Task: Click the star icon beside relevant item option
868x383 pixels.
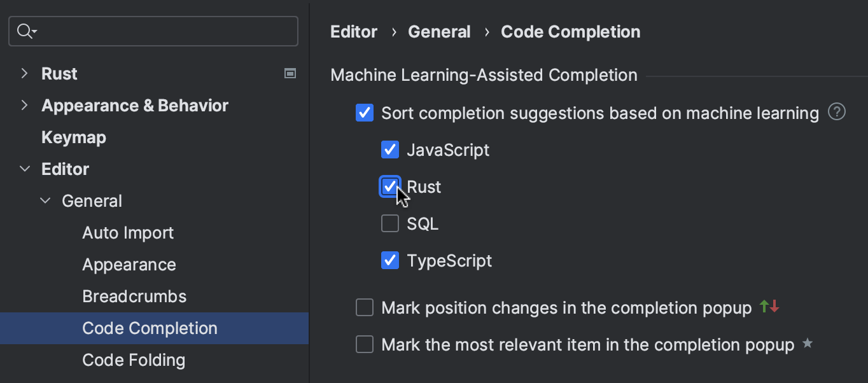Action: pyautogui.click(x=807, y=344)
